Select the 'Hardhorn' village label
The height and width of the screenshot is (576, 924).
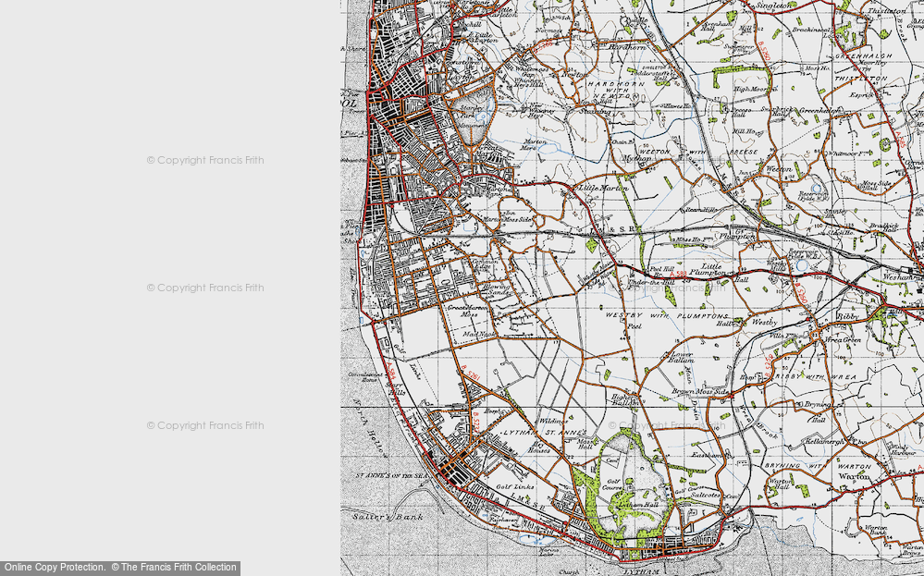pos(626,47)
